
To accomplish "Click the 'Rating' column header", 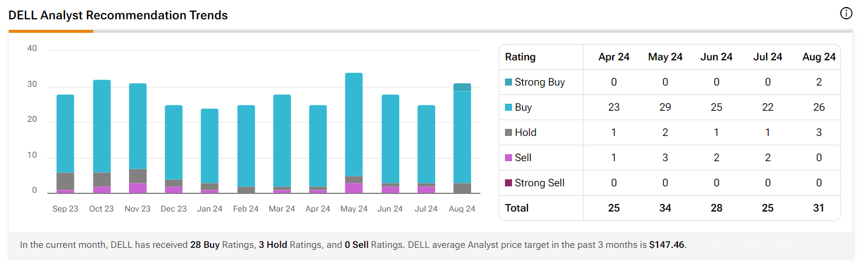I will coord(520,57).
